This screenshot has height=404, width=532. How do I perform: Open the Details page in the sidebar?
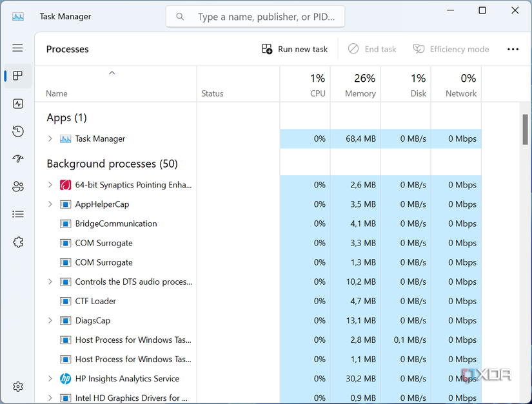point(17,214)
